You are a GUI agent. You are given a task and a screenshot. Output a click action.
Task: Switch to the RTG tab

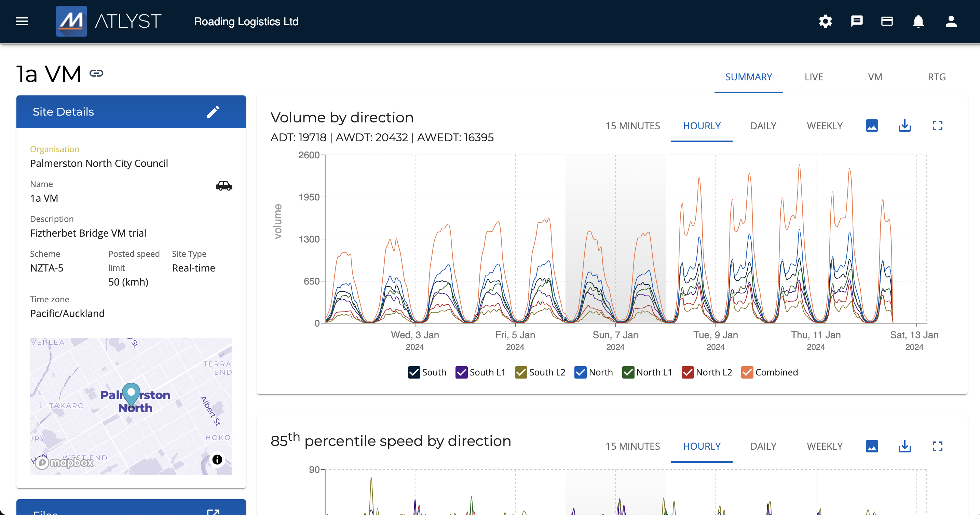pyautogui.click(x=936, y=77)
